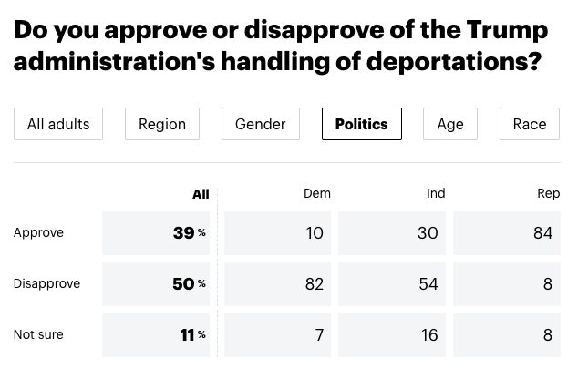This screenshot has height=369, width=588.
Task: Click the Not sure row label
Action: (38, 335)
